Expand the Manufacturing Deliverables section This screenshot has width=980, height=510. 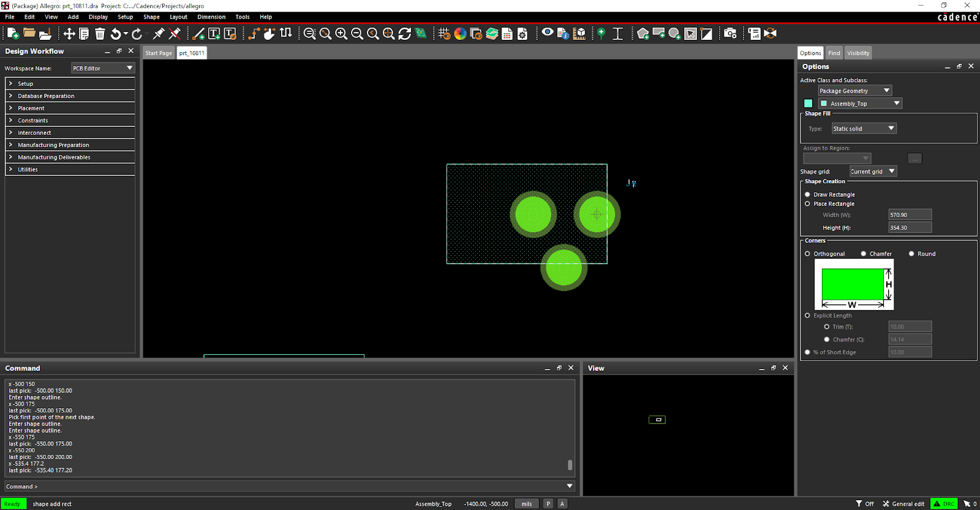pyautogui.click(x=70, y=157)
